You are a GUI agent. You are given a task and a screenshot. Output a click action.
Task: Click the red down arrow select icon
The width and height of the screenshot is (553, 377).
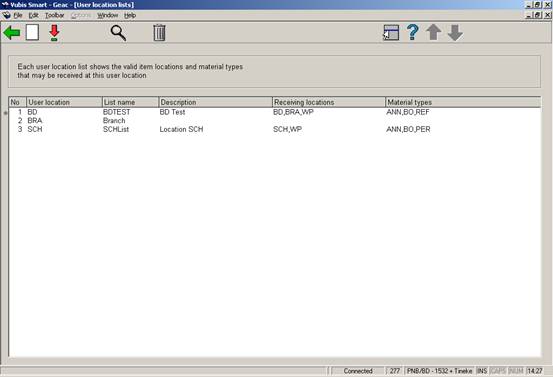[x=54, y=33]
